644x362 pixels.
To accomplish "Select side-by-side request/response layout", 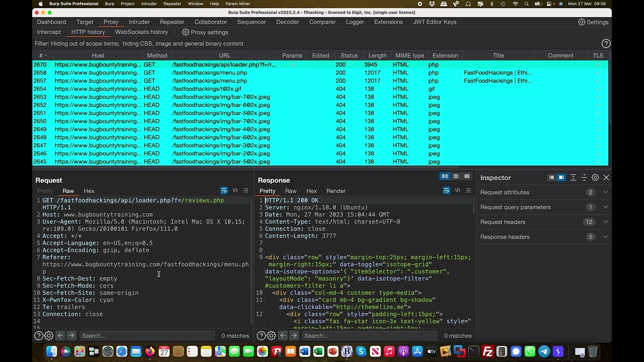I will click(445, 176).
